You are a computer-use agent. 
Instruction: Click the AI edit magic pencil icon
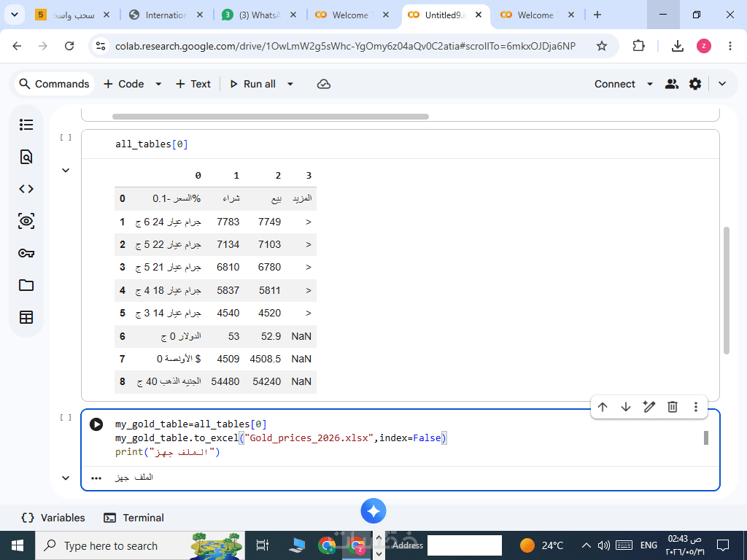pyautogui.click(x=649, y=407)
